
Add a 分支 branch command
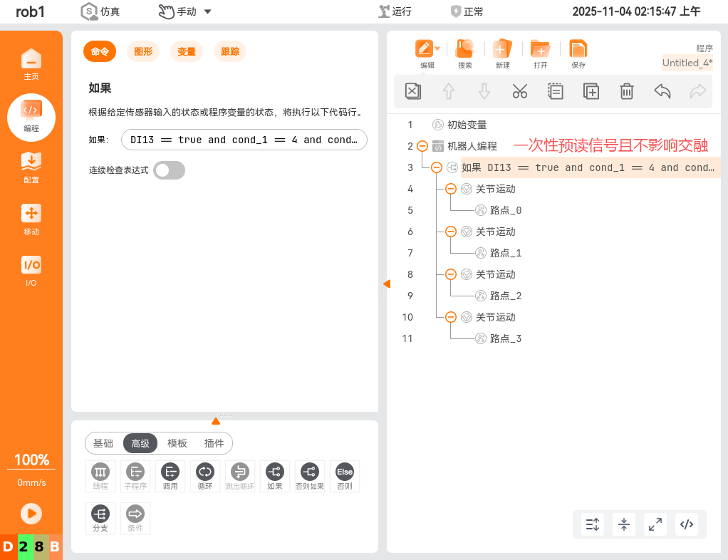coord(100,518)
